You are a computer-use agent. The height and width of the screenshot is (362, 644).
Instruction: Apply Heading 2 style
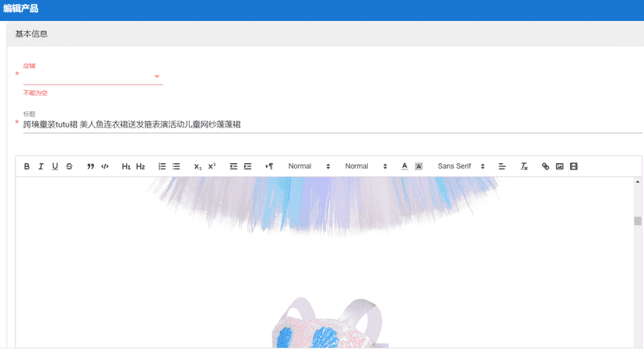(x=141, y=166)
